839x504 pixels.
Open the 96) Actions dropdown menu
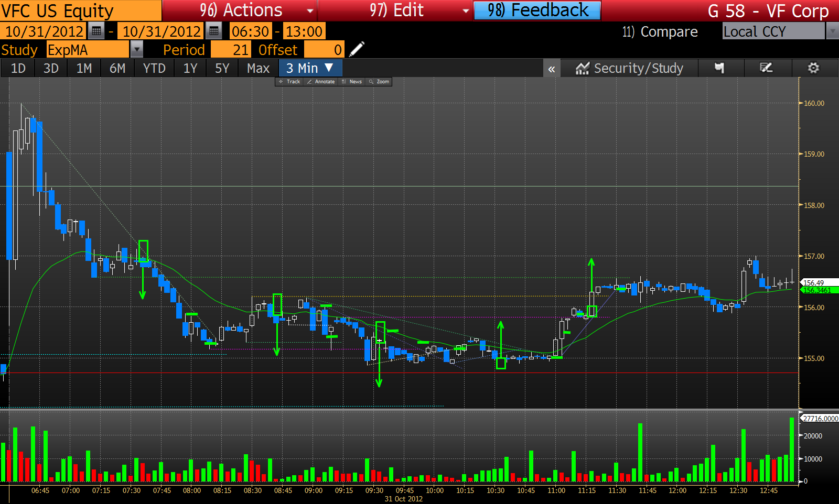tap(240, 10)
